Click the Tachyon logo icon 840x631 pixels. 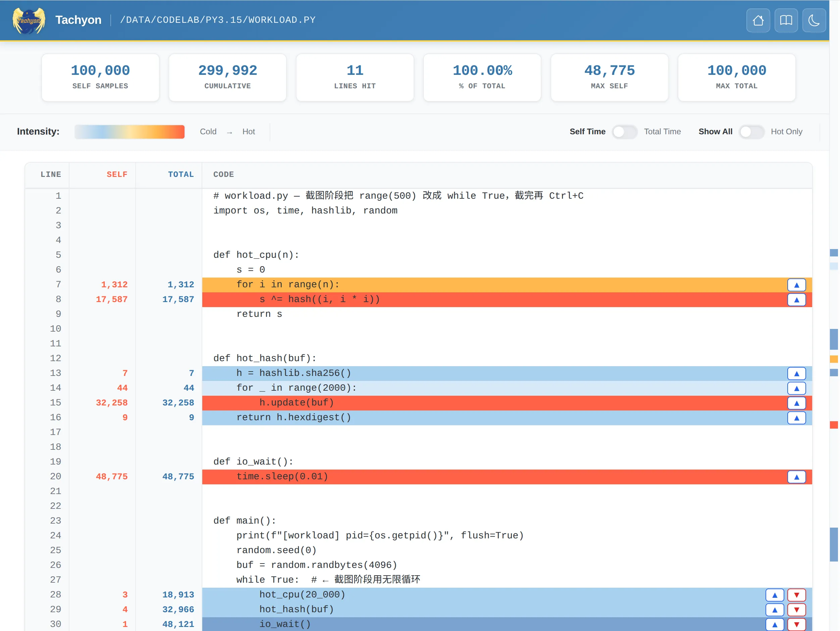29,20
